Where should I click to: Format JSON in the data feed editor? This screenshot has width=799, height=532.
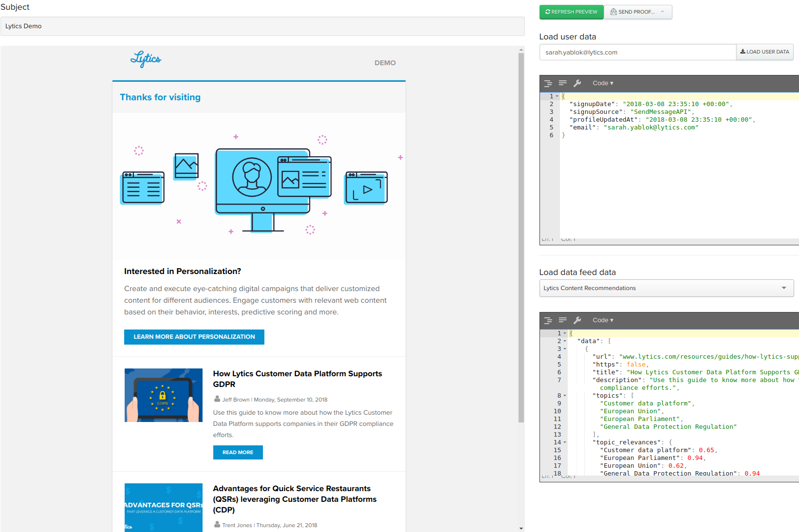(548, 320)
